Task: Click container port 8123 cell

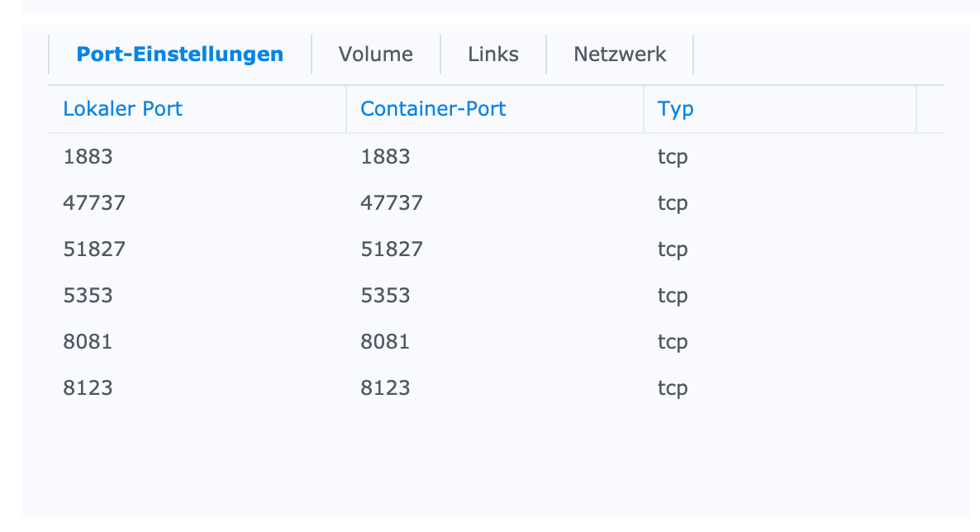Action: point(385,388)
